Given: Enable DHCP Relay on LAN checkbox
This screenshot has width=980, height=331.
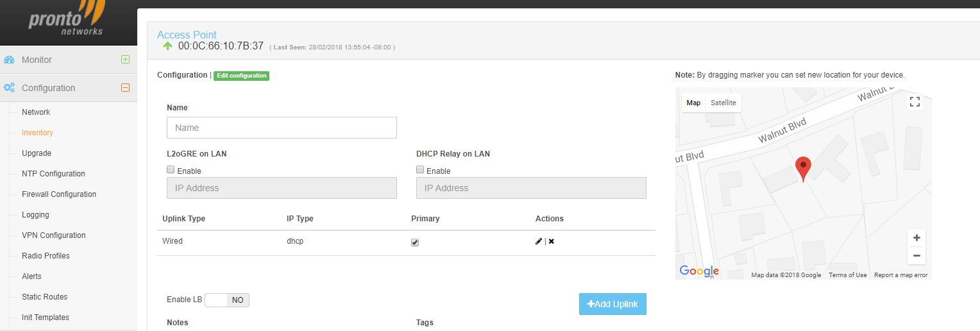Looking at the screenshot, I should (420, 170).
